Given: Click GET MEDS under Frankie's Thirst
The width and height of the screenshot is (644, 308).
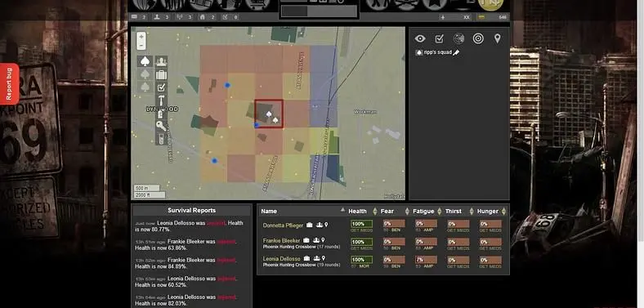Looking at the screenshot, I should tap(458, 248).
